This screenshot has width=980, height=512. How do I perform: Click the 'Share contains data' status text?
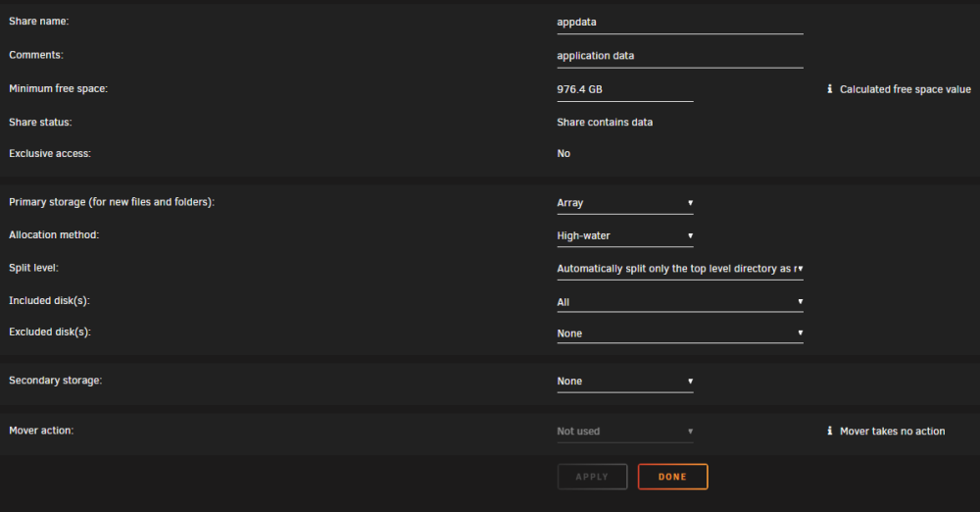click(605, 122)
